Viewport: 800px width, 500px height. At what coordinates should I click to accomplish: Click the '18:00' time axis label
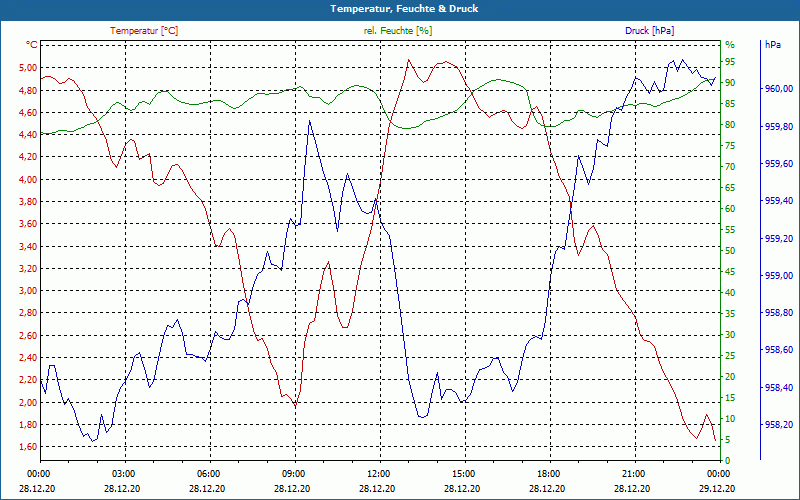point(549,473)
